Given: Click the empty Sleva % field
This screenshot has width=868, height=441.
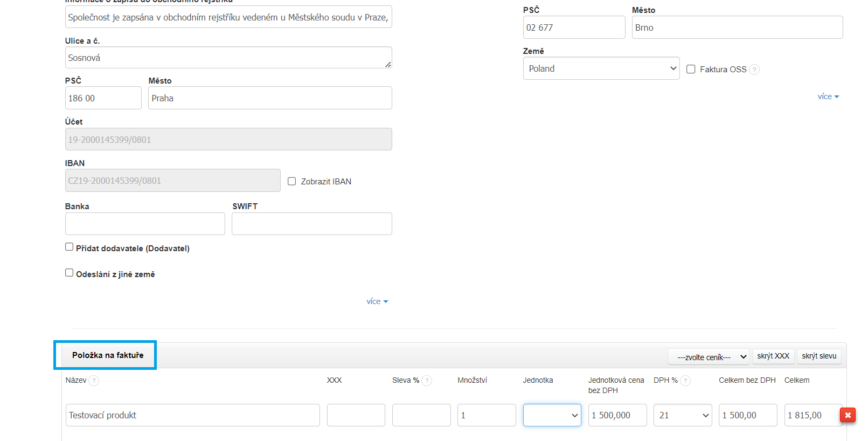Looking at the screenshot, I should (x=421, y=415).
